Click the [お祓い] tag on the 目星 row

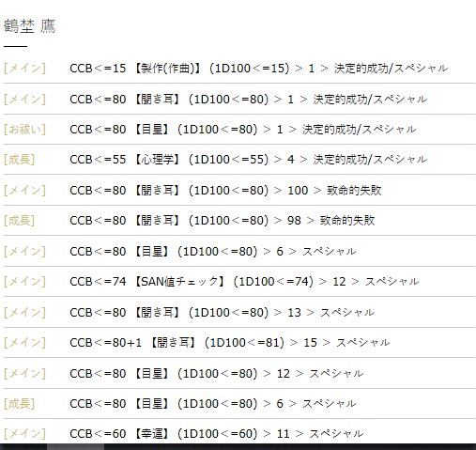pyautogui.click(x=24, y=130)
